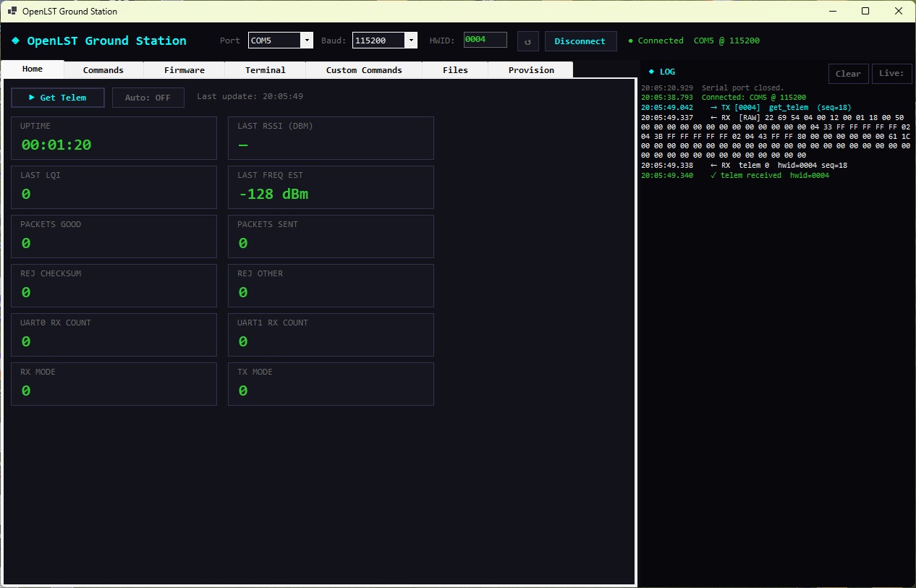
Task: Click the dropdown arrow on the Baud selector
Action: coord(411,40)
